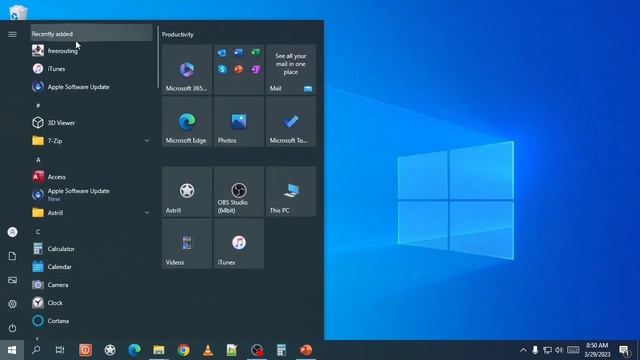
Task: Open the Office apps group tile
Action: point(239,70)
